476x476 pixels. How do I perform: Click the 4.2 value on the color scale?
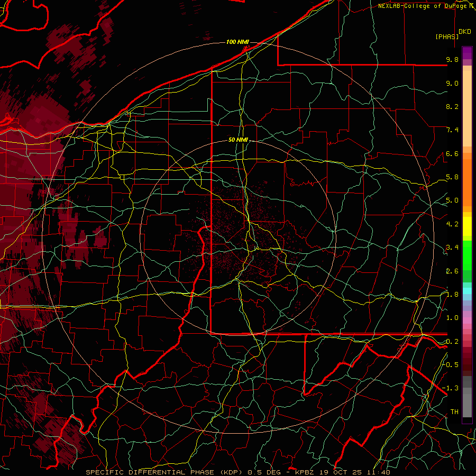pyautogui.click(x=452, y=224)
